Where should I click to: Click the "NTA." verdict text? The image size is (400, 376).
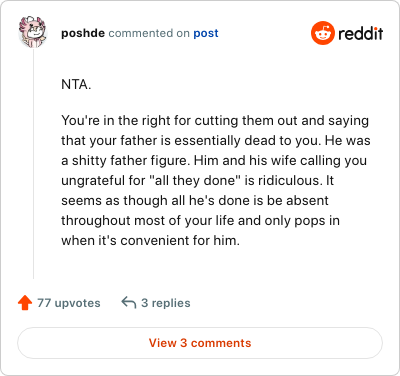click(x=76, y=85)
